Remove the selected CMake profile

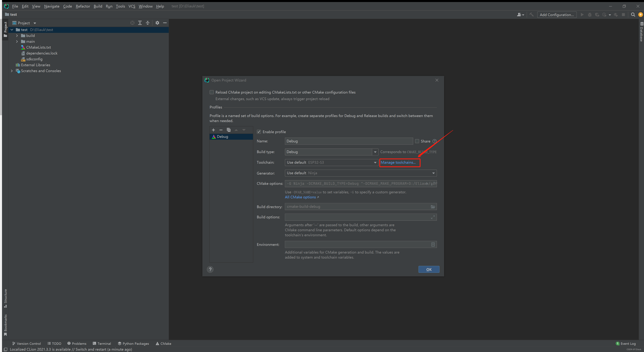[x=221, y=130]
